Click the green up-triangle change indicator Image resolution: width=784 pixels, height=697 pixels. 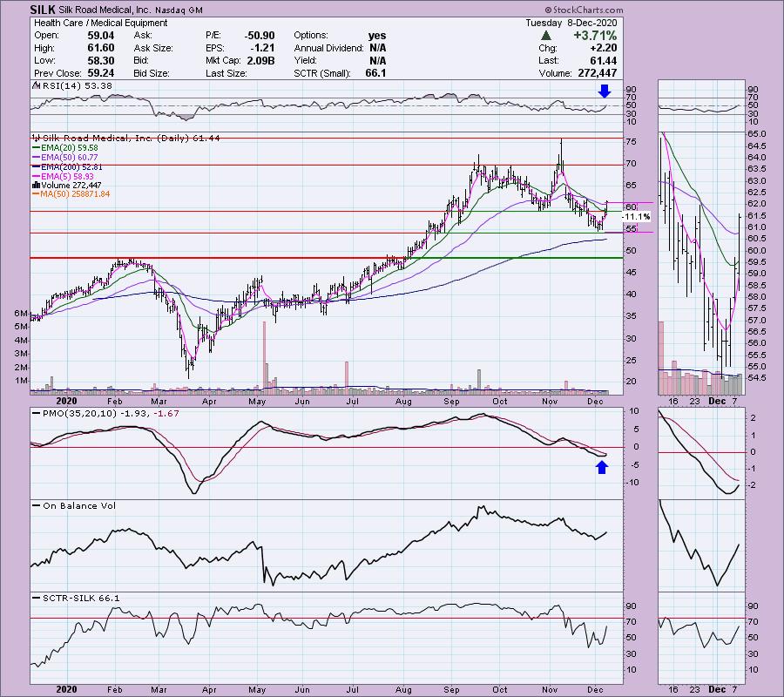pyautogui.click(x=546, y=36)
